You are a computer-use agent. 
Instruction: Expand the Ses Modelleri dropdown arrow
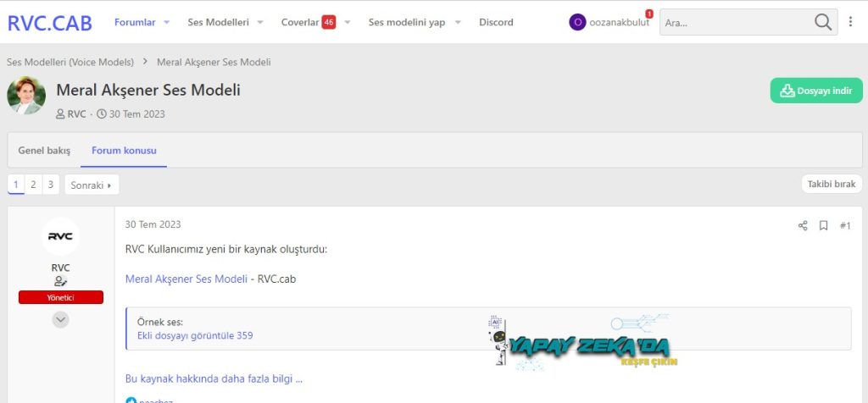click(x=260, y=22)
